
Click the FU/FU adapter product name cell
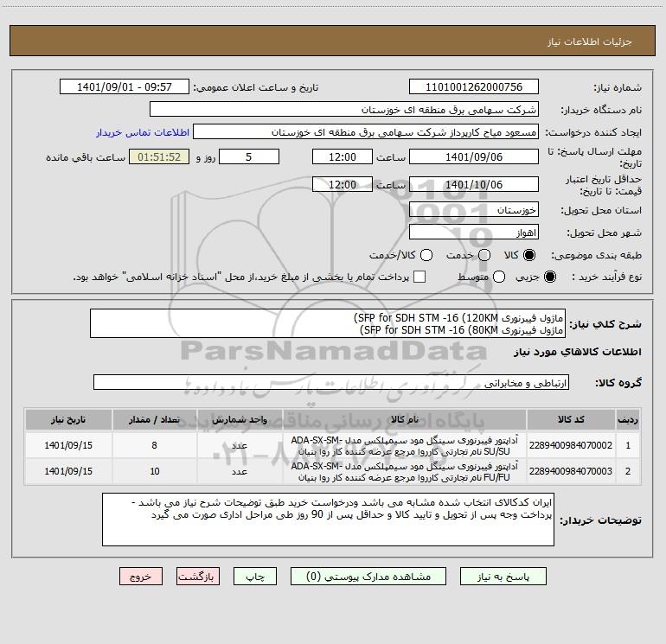tap(405, 471)
